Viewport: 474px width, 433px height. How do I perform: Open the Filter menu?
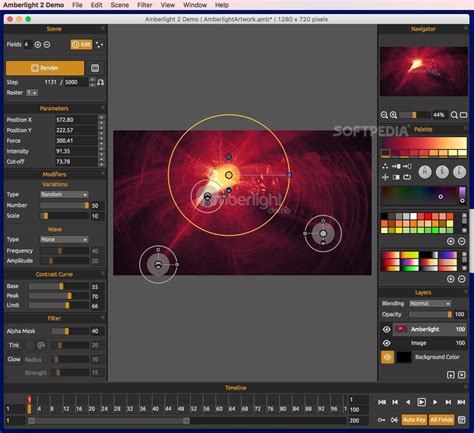[145, 5]
